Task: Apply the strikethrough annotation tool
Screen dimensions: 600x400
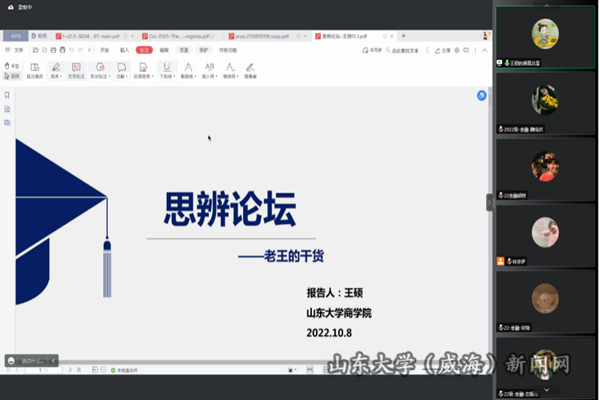Action: 188,67
